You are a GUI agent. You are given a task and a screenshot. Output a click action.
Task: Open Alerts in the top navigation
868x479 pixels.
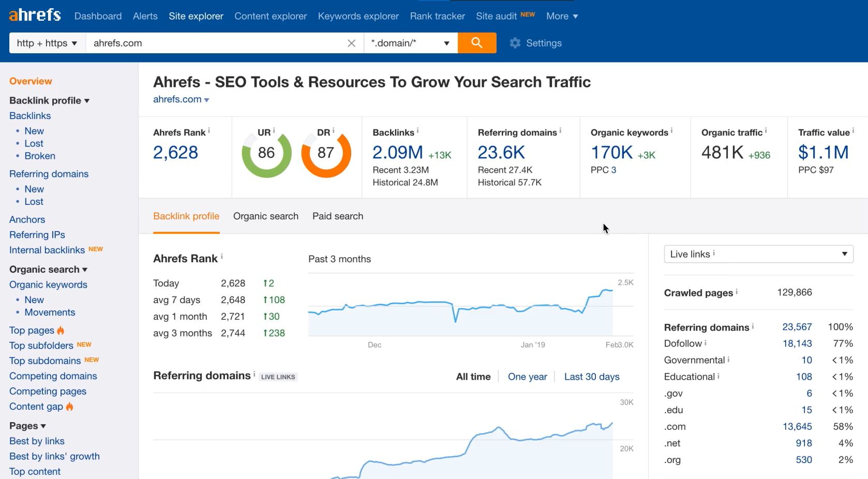pos(145,16)
